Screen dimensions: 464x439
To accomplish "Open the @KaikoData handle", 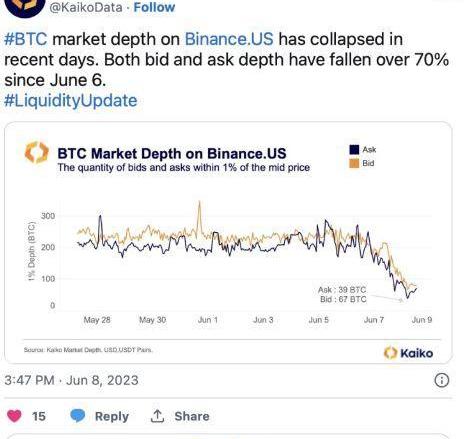I will click(86, 7).
